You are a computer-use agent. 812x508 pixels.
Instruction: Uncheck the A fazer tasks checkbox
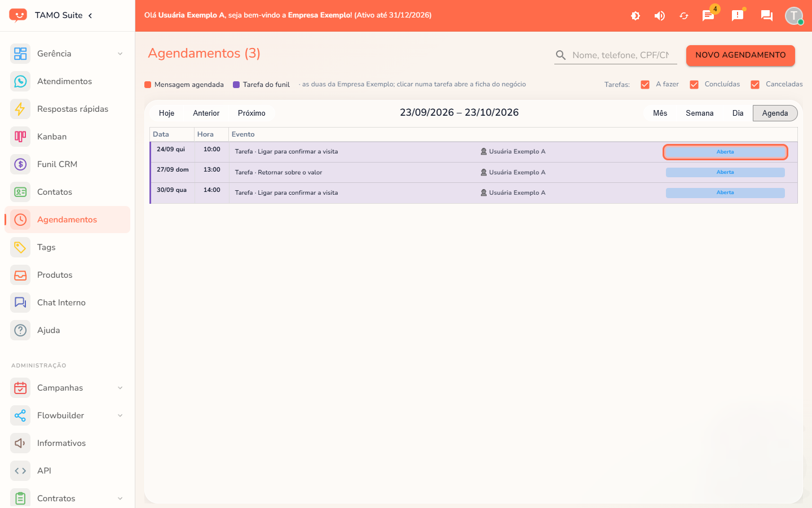tap(645, 85)
